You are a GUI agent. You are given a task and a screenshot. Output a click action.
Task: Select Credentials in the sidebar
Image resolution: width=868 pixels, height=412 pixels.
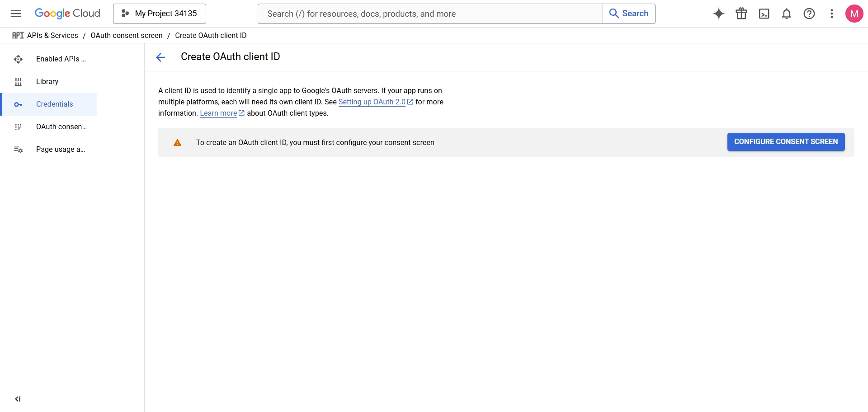54,104
